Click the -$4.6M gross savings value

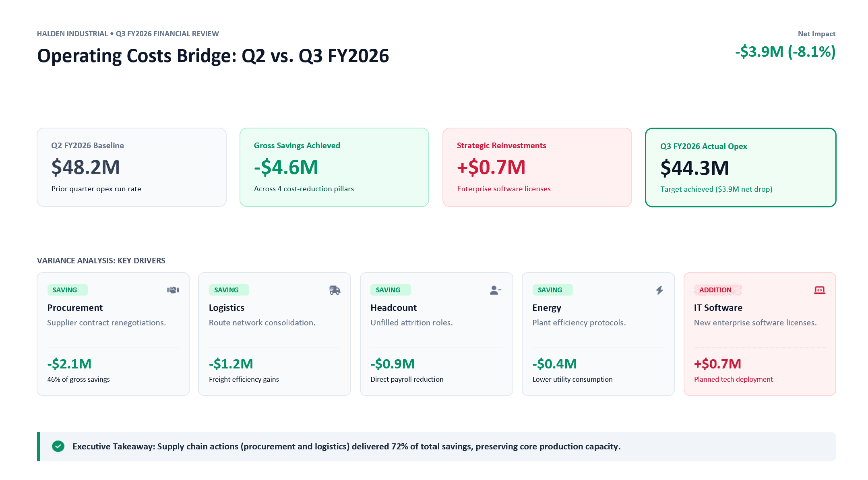click(286, 167)
